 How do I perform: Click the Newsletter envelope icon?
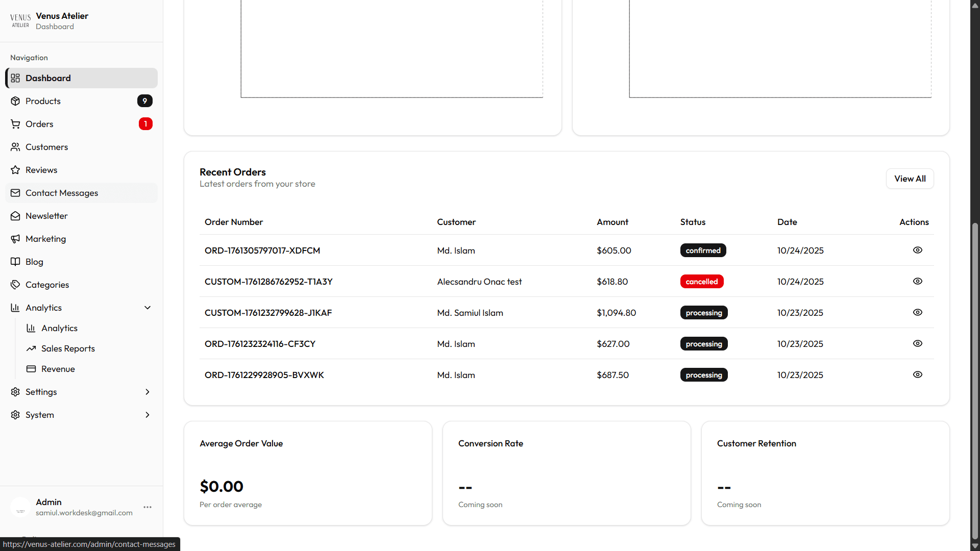[x=15, y=216]
